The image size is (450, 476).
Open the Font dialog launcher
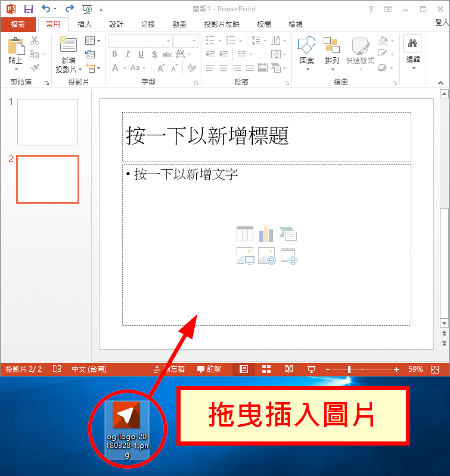(196, 83)
